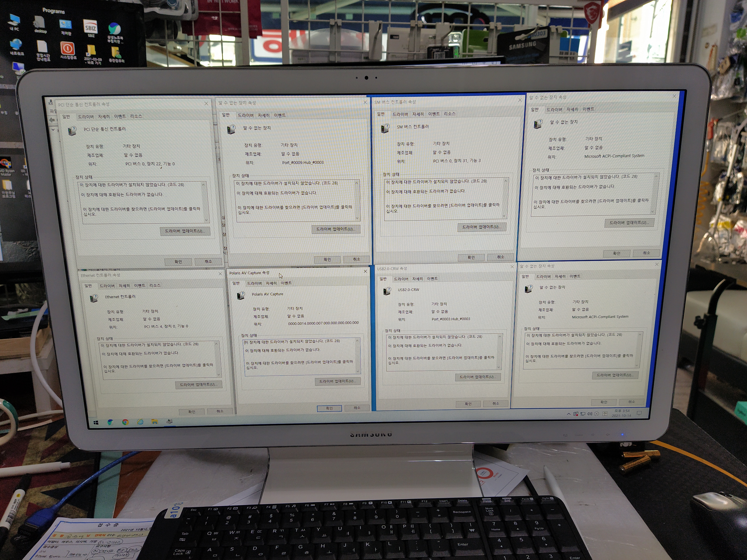Click the volume icon in system tray

[590, 414]
